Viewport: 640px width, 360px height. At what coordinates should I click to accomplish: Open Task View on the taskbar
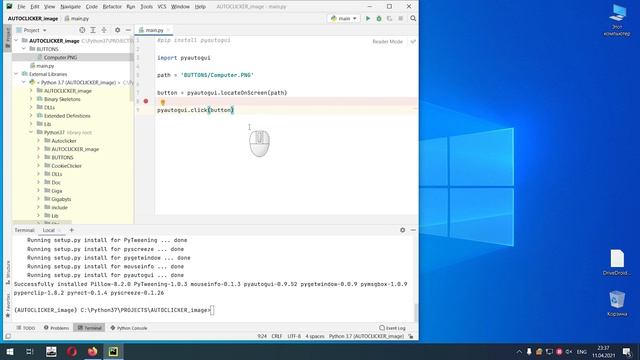[x=30, y=351]
